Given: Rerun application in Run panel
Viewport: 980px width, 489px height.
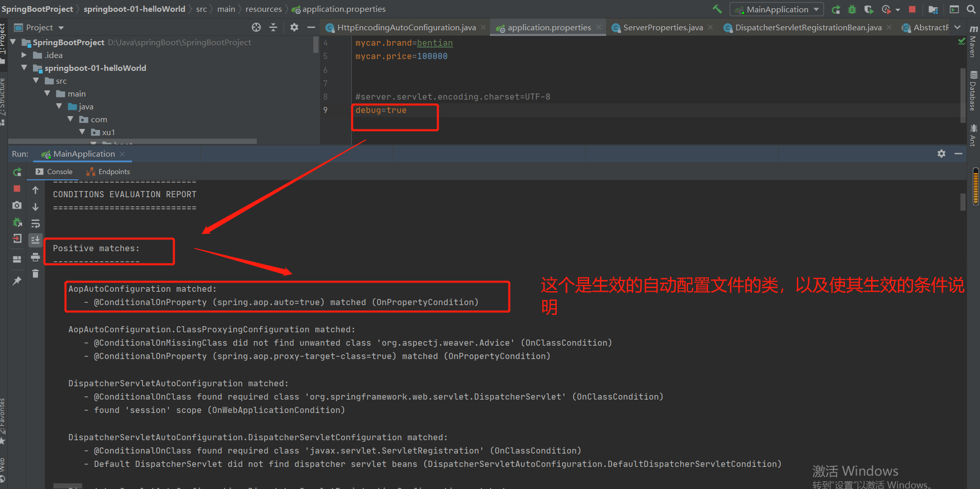Looking at the screenshot, I should [x=17, y=172].
